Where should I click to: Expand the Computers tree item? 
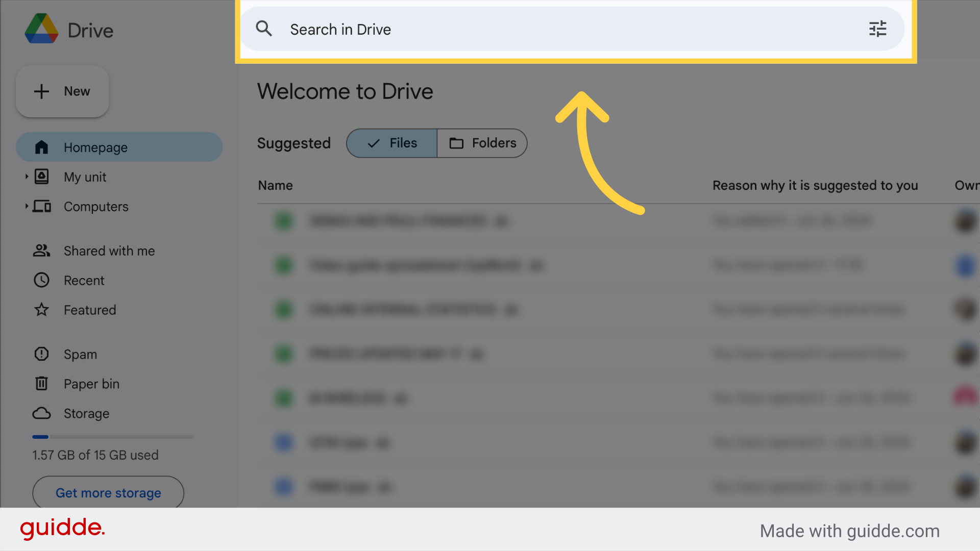27,206
